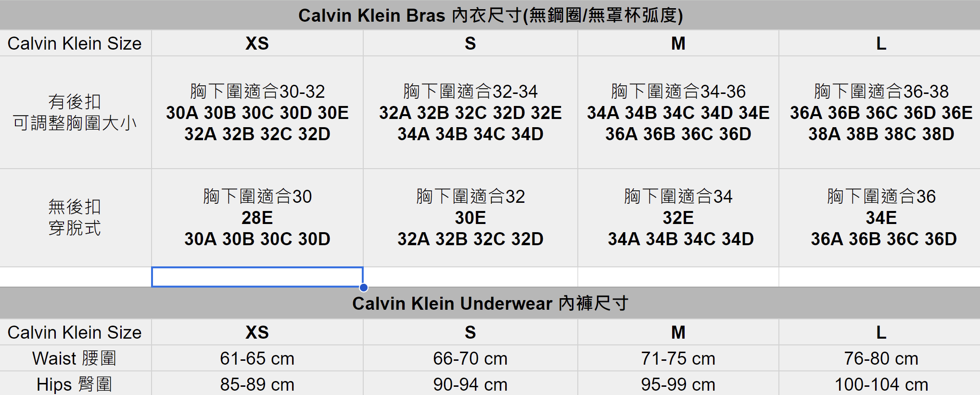The image size is (980, 395).
Task: Select the XS header in bras table
Action: 257,43
